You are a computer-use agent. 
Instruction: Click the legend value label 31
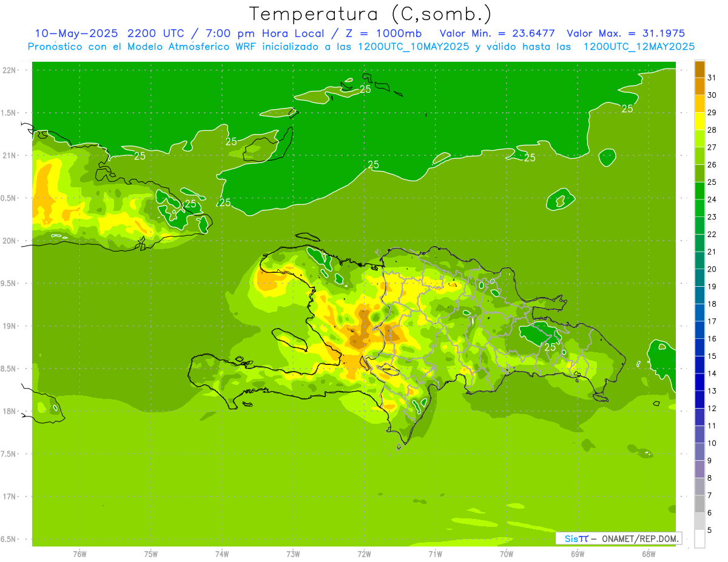(x=712, y=78)
